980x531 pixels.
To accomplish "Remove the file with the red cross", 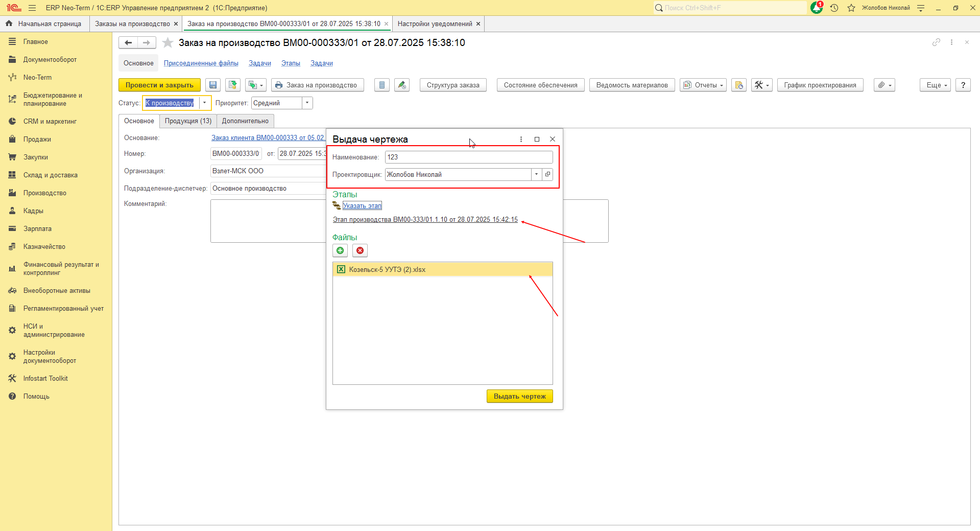I will (360, 250).
